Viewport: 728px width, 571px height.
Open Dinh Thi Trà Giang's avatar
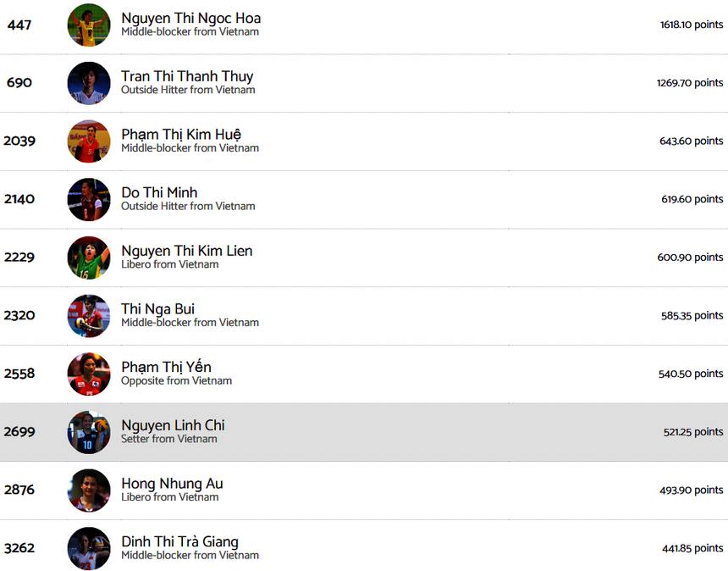tap(89, 548)
